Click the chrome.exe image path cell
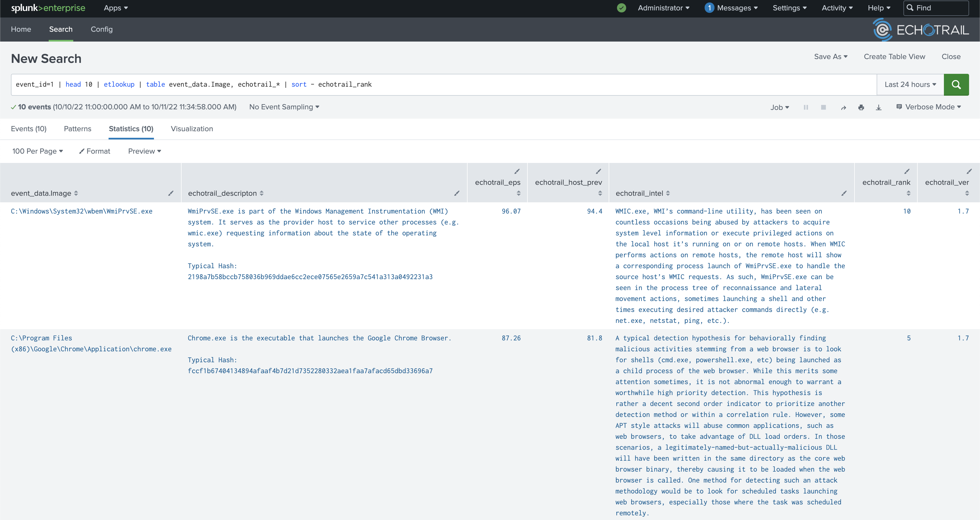Viewport: 980px width, 520px height. click(91, 343)
